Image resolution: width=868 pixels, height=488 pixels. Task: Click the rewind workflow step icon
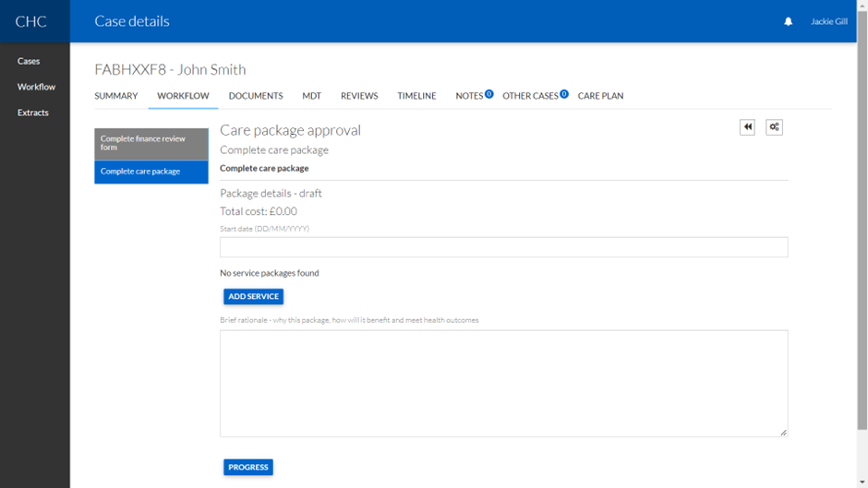pos(747,127)
